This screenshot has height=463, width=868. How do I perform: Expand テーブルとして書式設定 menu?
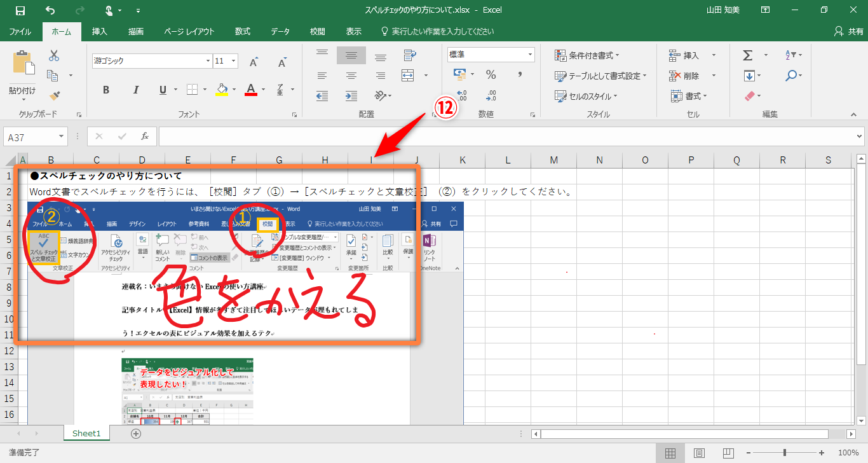[600, 76]
